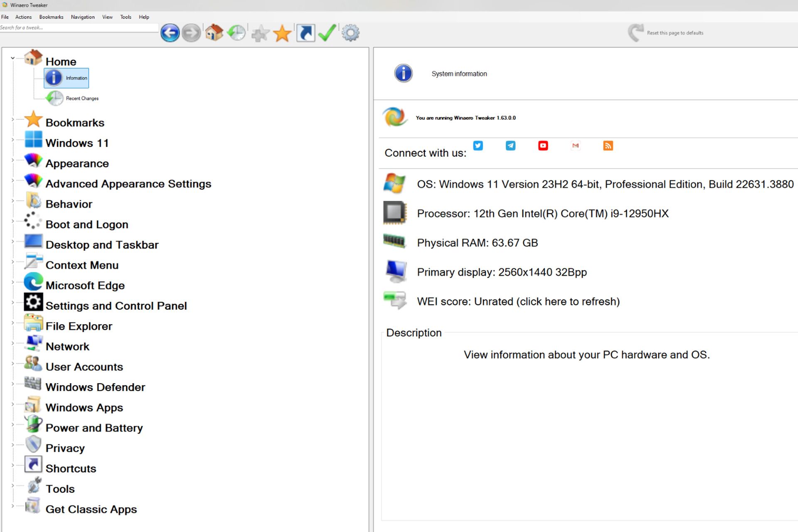Viewport: 798px width, 532px height.
Task: Click the green checkmark toolbar icon
Action: coord(328,33)
